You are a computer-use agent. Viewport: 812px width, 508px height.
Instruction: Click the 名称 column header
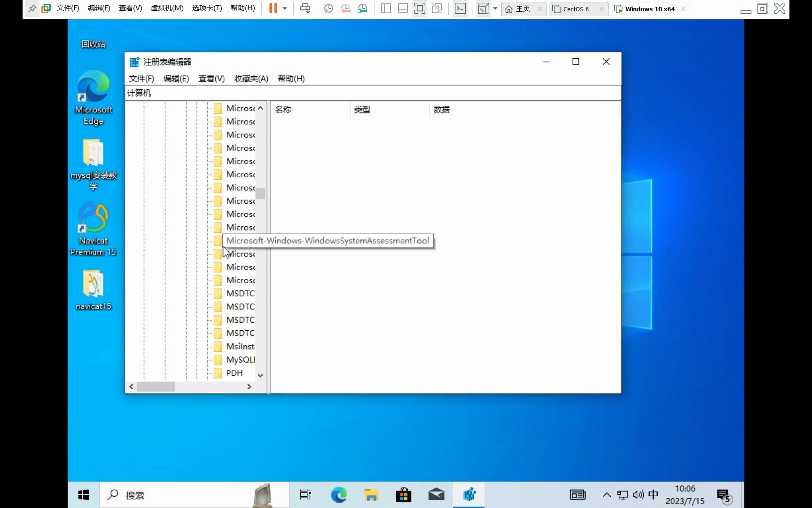pyautogui.click(x=310, y=110)
